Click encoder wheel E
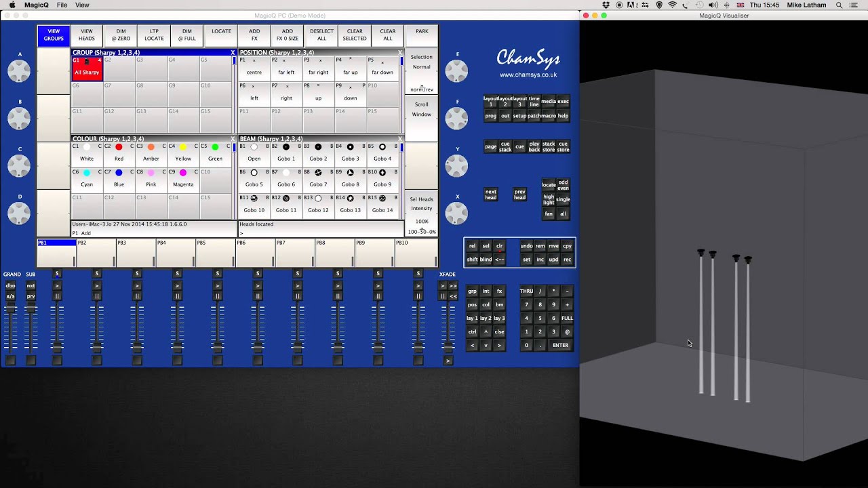 click(x=456, y=70)
